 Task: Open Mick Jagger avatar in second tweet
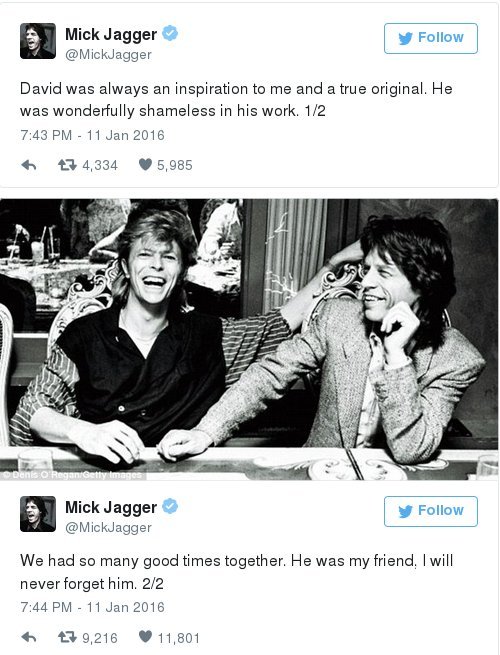click(x=38, y=514)
